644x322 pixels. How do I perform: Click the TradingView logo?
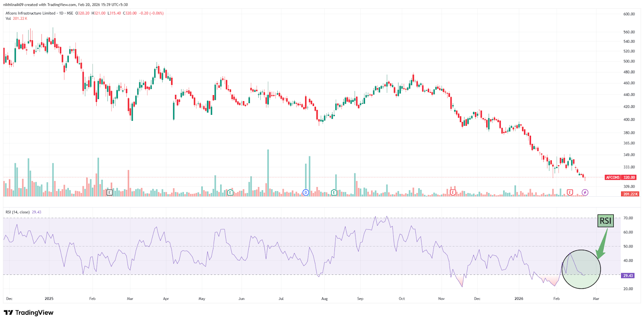tap(29, 313)
